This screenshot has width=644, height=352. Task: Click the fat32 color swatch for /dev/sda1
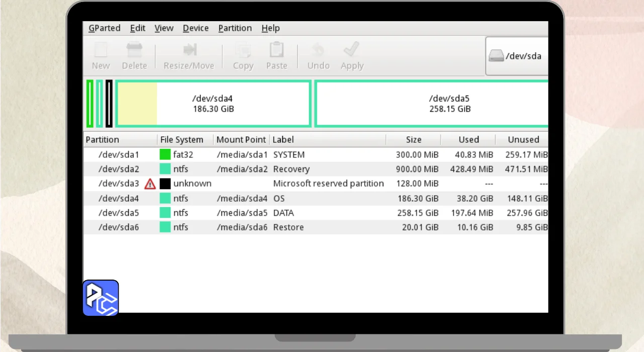[165, 154]
